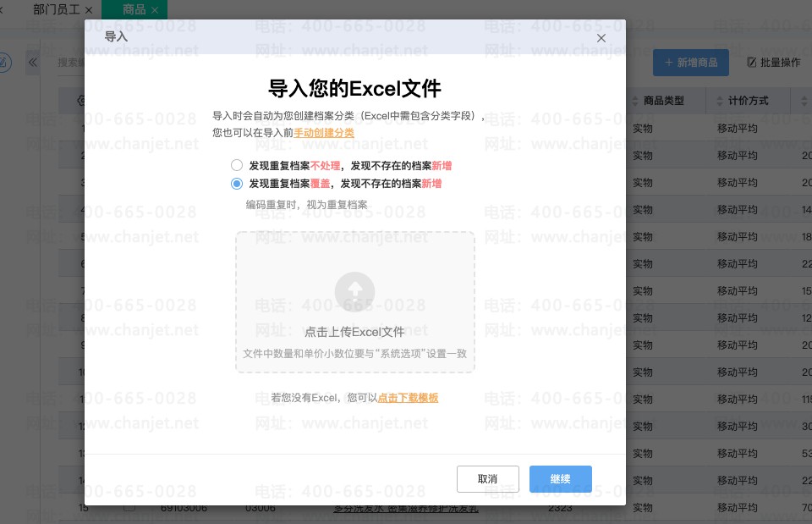Click the 商品类型 column header
Viewport: 812px width, 524px height.
664,101
